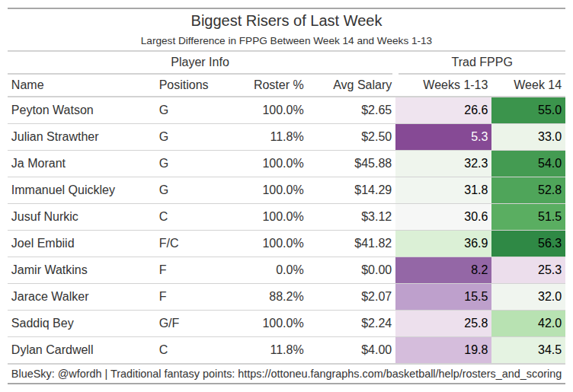Viewport: 573px width, 392px height.
Task: Click the Biggest Risers of Last Week title
Action: pyautogui.click(x=286, y=21)
